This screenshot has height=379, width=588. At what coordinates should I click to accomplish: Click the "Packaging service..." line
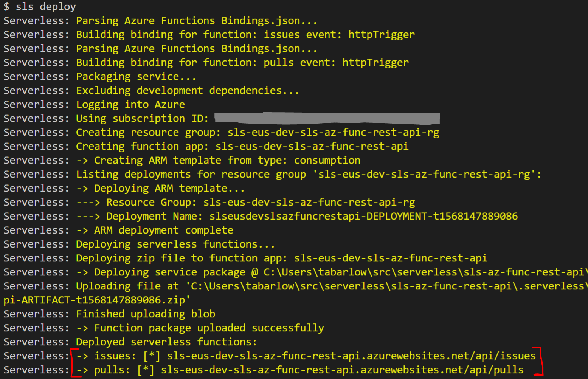tap(136, 77)
